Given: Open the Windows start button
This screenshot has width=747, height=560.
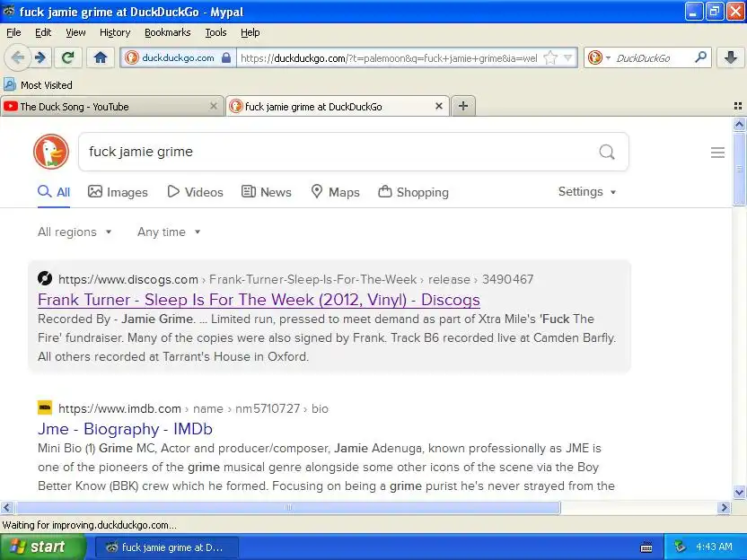Looking at the screenshot, I should point(43,547).
